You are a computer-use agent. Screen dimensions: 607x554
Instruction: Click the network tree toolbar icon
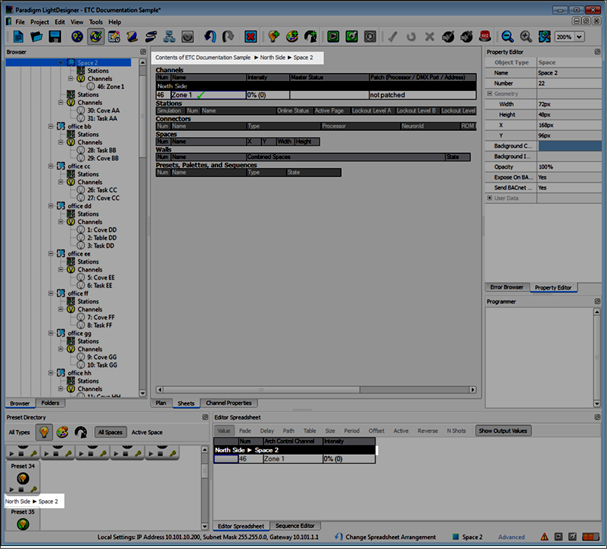pos(169,37)
